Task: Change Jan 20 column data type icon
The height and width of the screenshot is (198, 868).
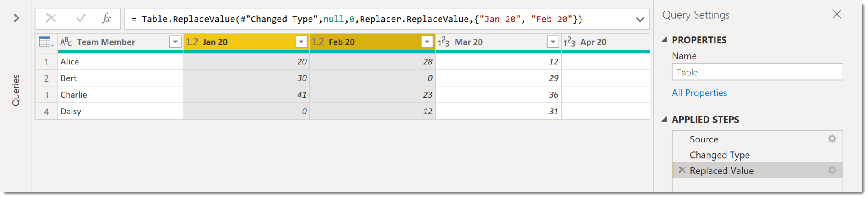Action: [x=192, y=42]
